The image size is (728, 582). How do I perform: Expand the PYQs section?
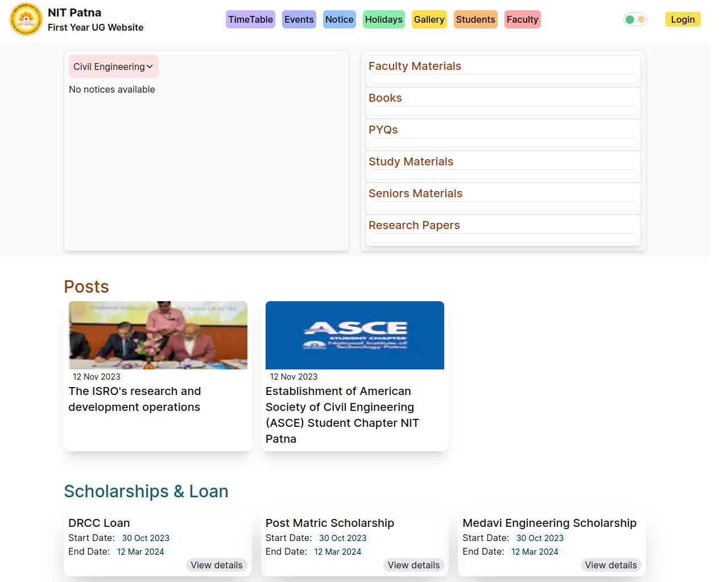503,134
